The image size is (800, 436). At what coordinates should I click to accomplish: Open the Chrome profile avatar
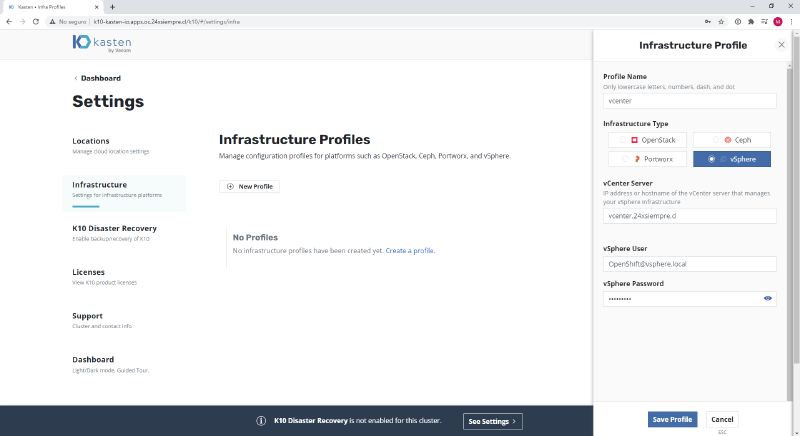[778, 21]
